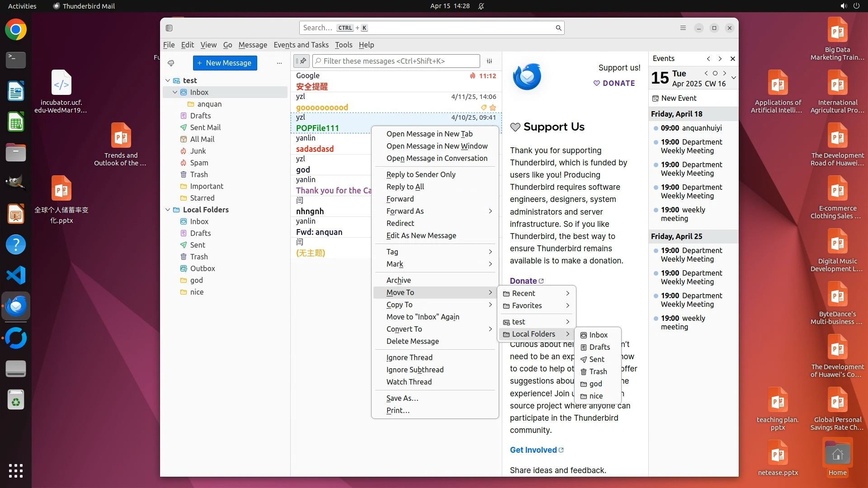
Task: Collapse the Local Folders tree
Action: (x=168, y=210)
